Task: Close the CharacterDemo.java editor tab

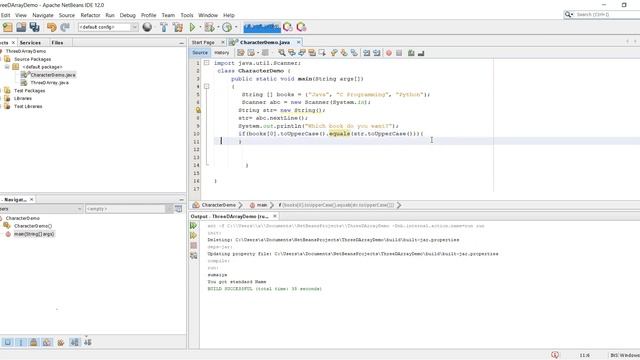Action: 298,42
